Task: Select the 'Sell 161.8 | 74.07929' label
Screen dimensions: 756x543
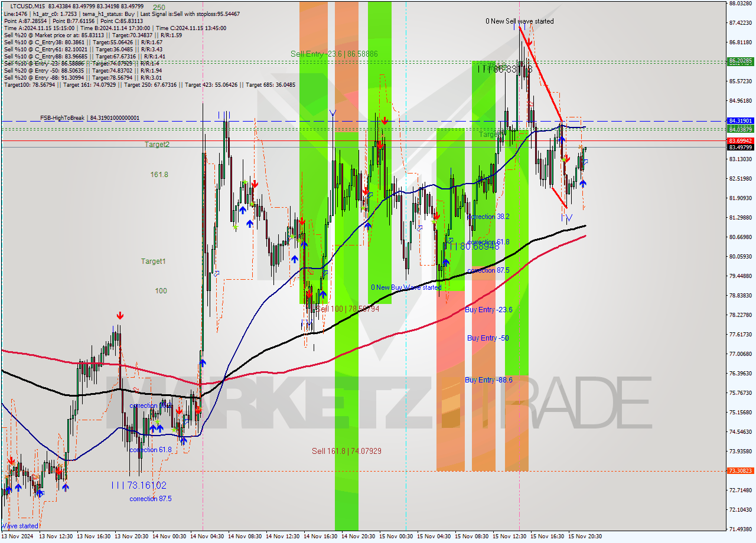Action: 347,451
